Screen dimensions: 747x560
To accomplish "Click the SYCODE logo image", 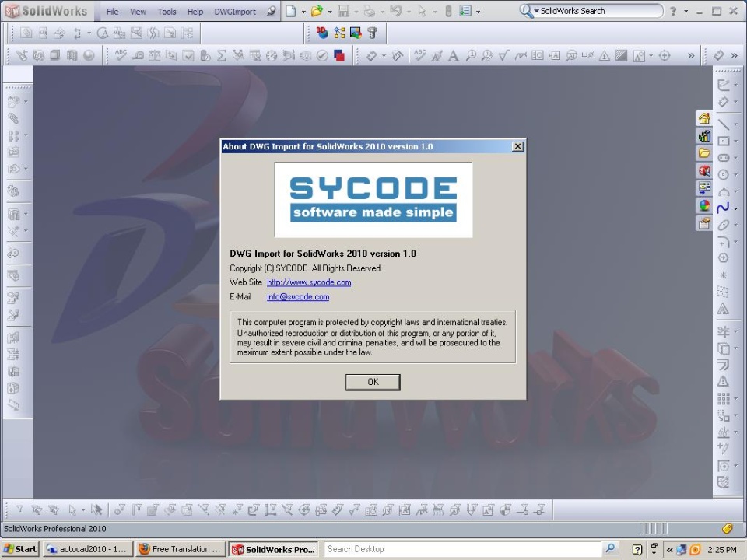I will tap(373, 200).
